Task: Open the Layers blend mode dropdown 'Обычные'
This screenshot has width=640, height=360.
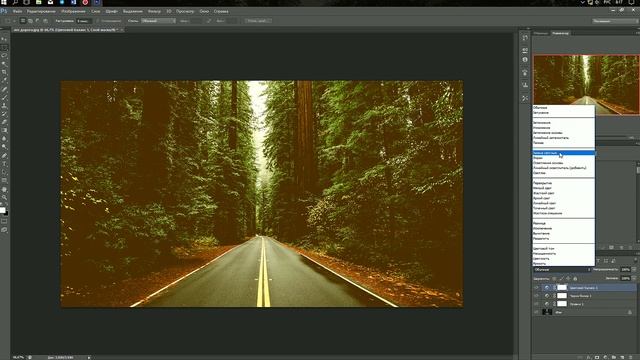Action: point(562,269)
